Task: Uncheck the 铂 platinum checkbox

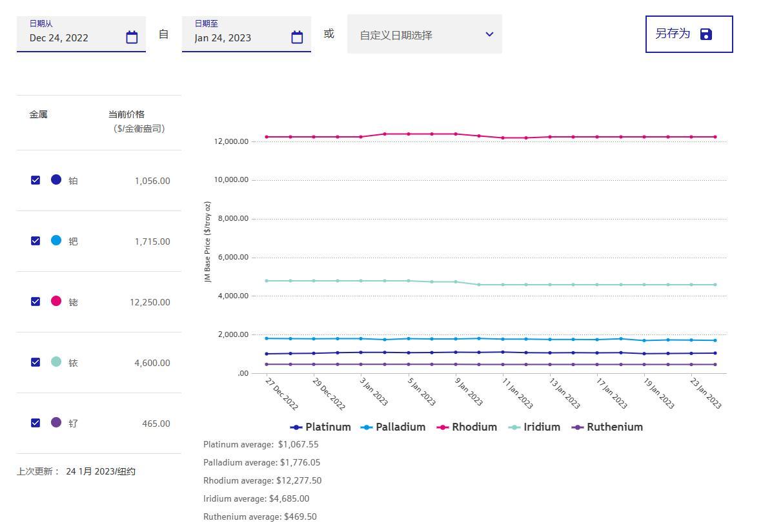Action: pyautogui.click(x=36, y=180)
